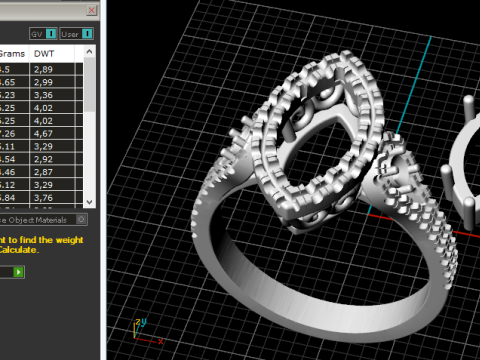Screen dimensions: 480x360
Task: Toggle the User switch
Action: point(76,34)
